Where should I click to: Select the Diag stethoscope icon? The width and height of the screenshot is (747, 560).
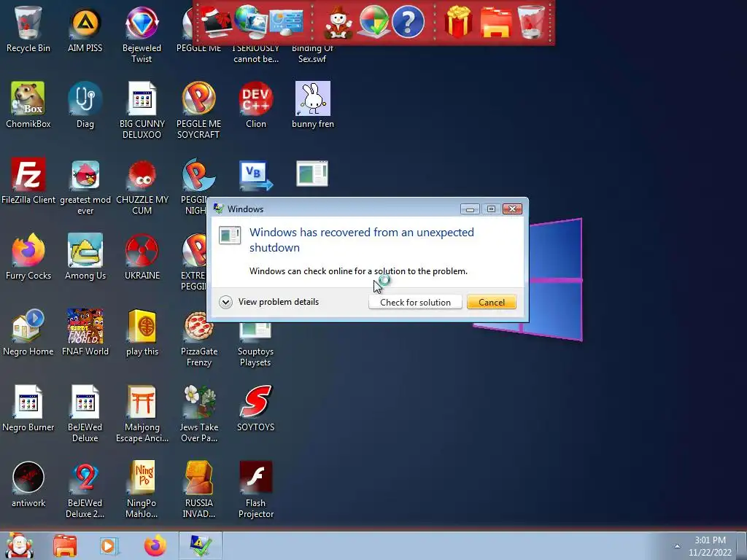85,105
